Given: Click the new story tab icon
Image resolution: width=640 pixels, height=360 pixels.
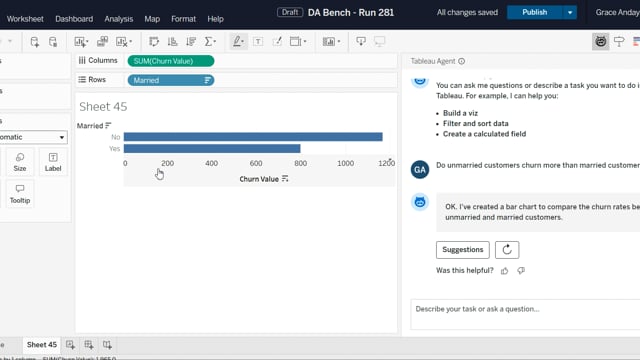Looking at the screenshot, I should click(107, 345).
